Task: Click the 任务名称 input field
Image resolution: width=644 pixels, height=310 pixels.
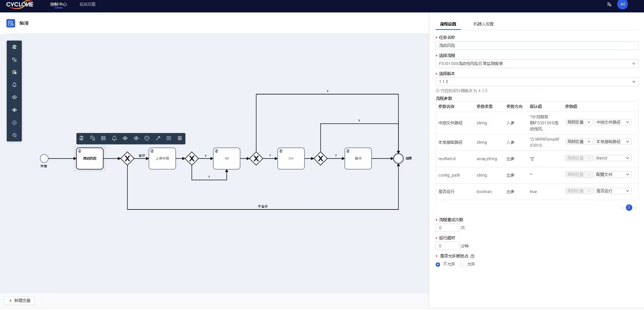Action: coord(537,46)
